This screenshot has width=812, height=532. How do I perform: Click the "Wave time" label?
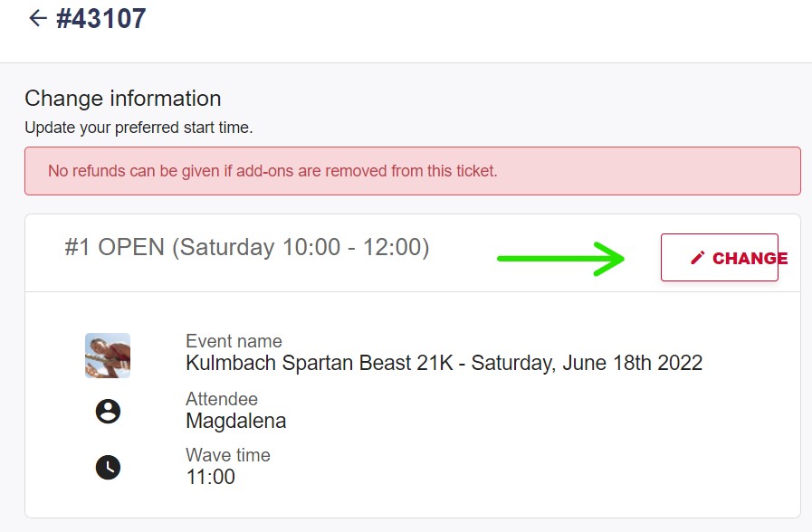click(x=228, y=455)
